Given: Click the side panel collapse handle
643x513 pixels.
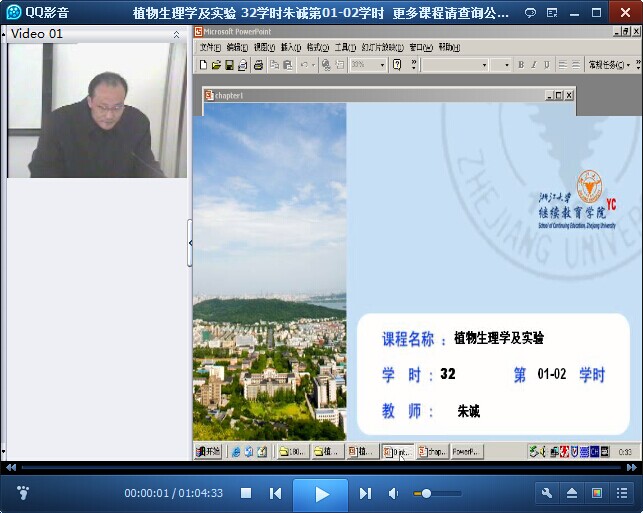Looking at the screenshot, I should pos(190,243).
